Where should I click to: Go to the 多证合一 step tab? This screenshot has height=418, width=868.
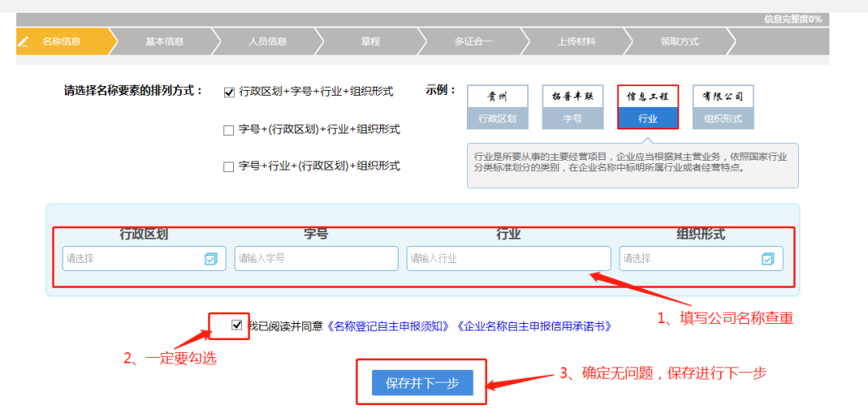(x=473, y=42)
